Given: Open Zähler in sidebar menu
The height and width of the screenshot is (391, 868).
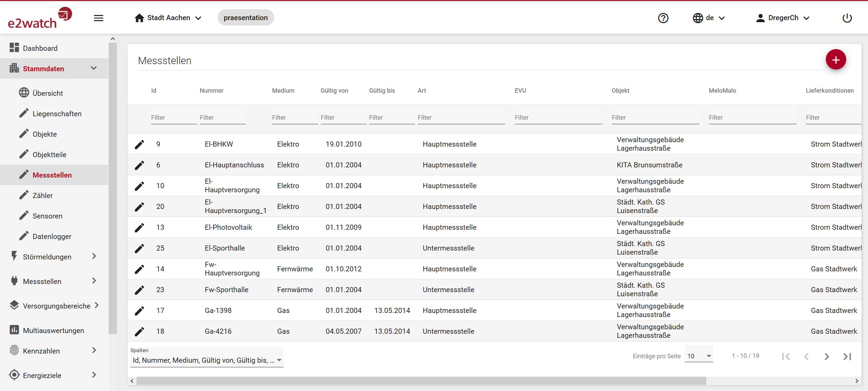Looking at the screenshot, I should click(43, 195).
